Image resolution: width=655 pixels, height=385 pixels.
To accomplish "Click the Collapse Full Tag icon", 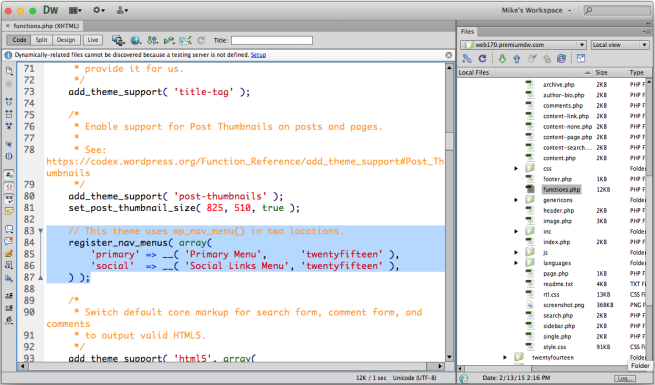I will point(9,101).
